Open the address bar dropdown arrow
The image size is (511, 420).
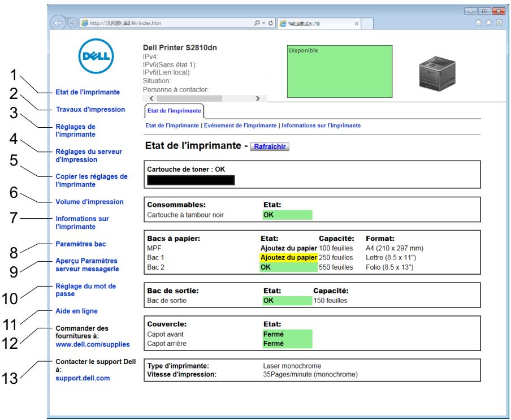click(x=263, y=23)
